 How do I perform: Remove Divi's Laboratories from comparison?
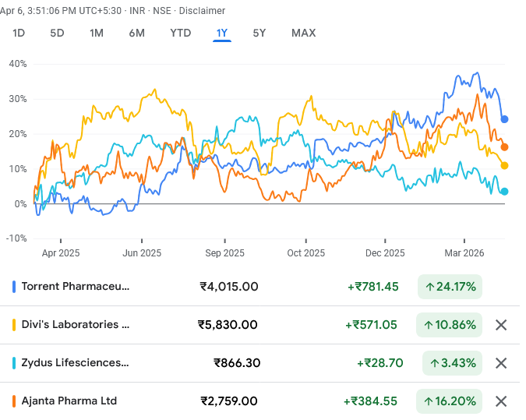tap(501, 325)
